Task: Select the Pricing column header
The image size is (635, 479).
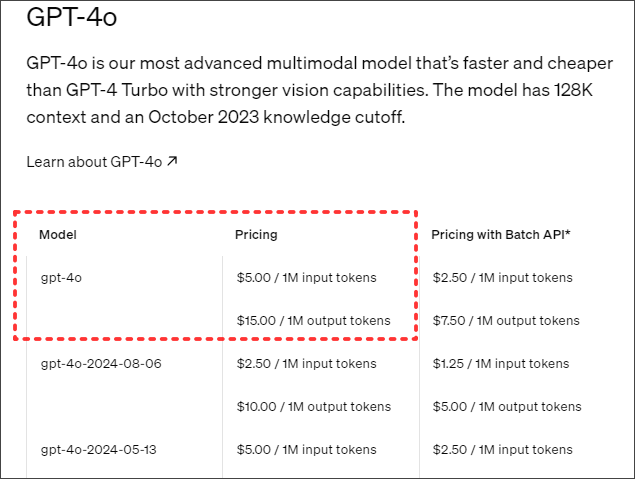Action: pyautogui.click(x=256, y=234)
